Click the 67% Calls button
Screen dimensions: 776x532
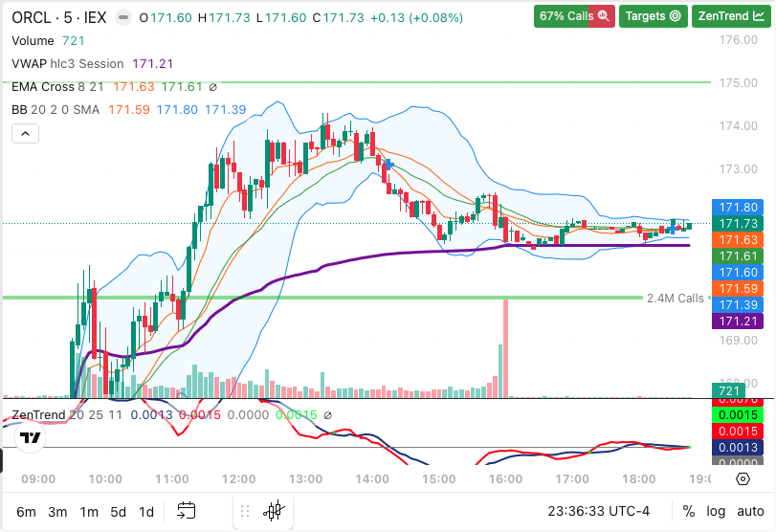click(x=574, y=16)
